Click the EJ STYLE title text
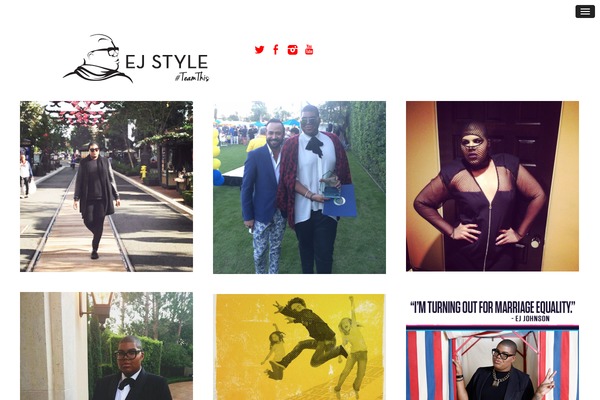 166,62
